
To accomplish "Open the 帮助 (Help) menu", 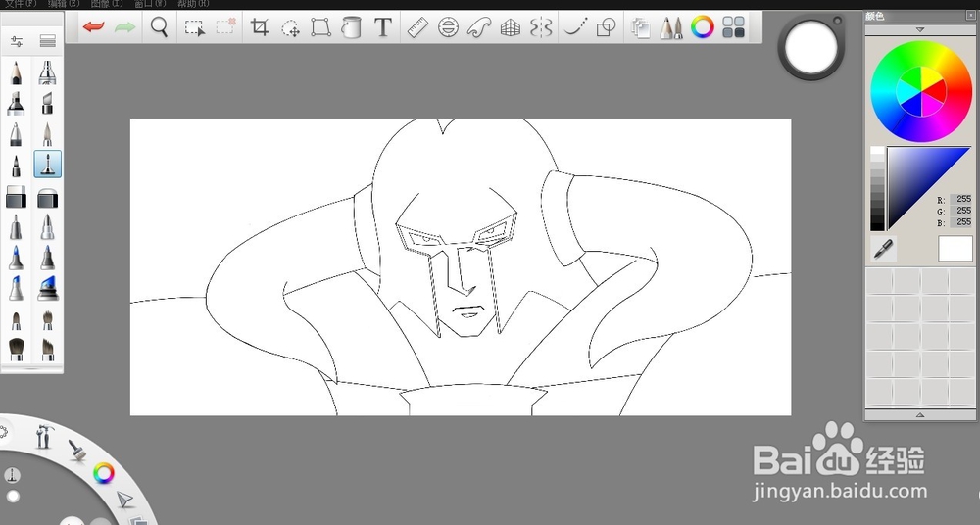I will pos(193,4).
